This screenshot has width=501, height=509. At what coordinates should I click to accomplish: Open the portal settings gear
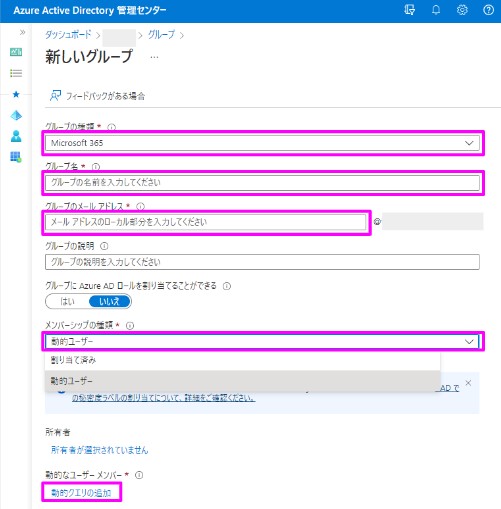[x=462, y=10]
